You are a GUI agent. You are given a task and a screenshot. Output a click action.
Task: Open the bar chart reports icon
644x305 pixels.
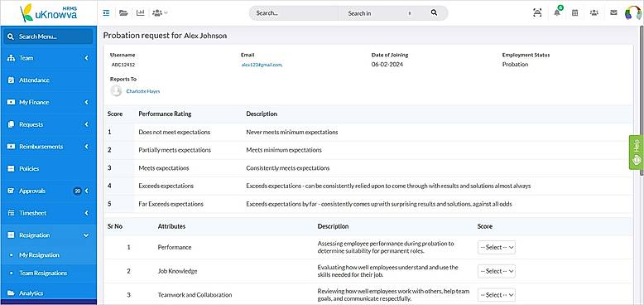[x=141, y=12]
